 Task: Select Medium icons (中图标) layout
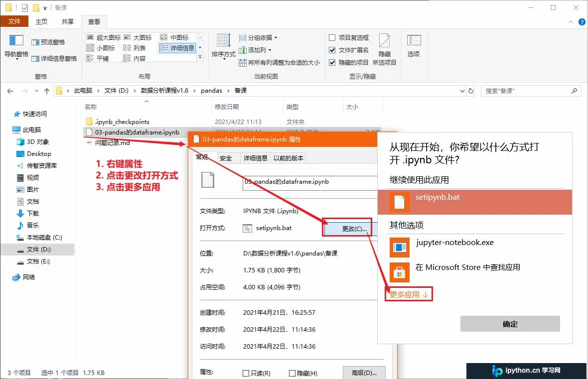point(175,37)
